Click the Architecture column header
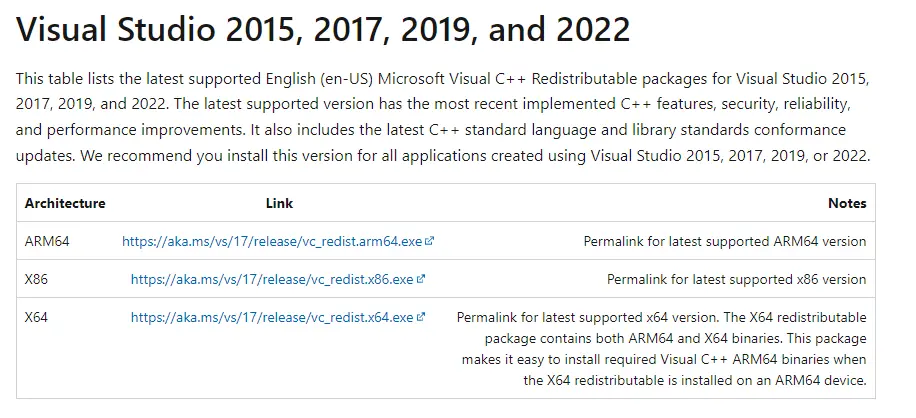Viewport: 916px width, 418px height. pos(65,203)
